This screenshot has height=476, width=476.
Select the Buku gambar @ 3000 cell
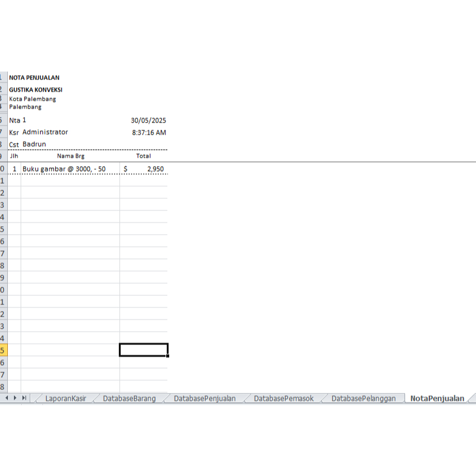click(70, 169)
